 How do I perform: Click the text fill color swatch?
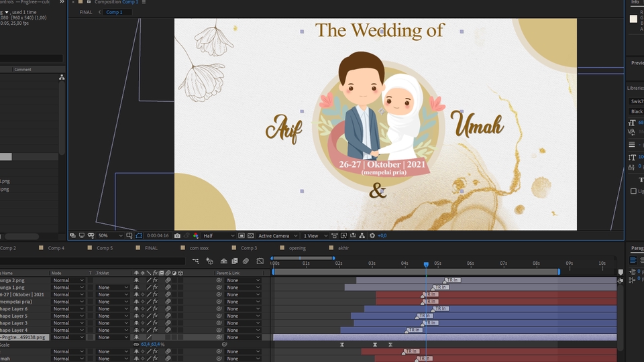point(633,19)
